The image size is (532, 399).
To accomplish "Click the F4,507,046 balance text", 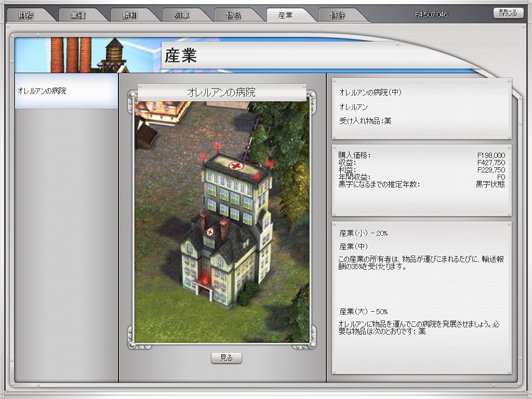I will (x=431, y=15).
